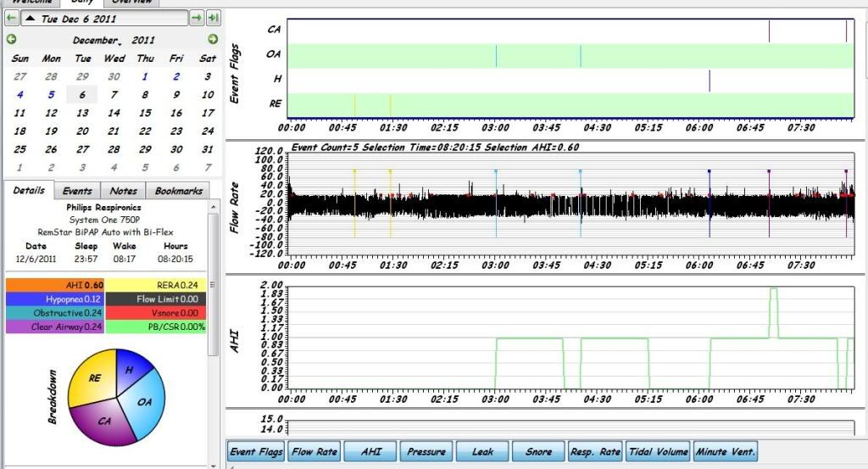This screenshot has height=469, width=868.
Task: Click the sleep time 23:57 value
Action: coord(86,259)
